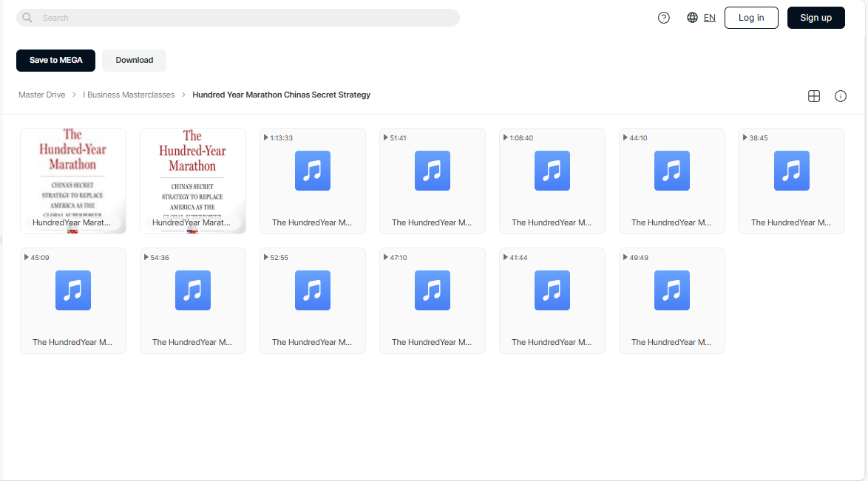Open the first Hundred-Year Marathon cover thumbnail

point(73,181)
